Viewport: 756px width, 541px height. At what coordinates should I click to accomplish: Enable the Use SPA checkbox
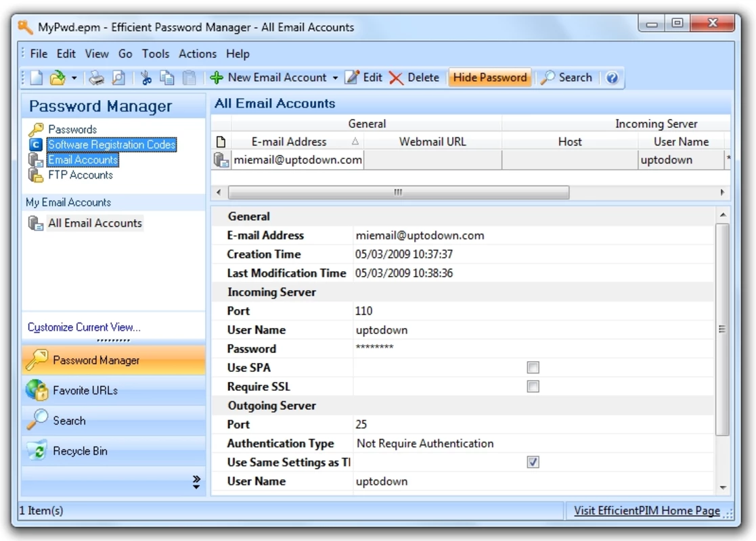533,368
